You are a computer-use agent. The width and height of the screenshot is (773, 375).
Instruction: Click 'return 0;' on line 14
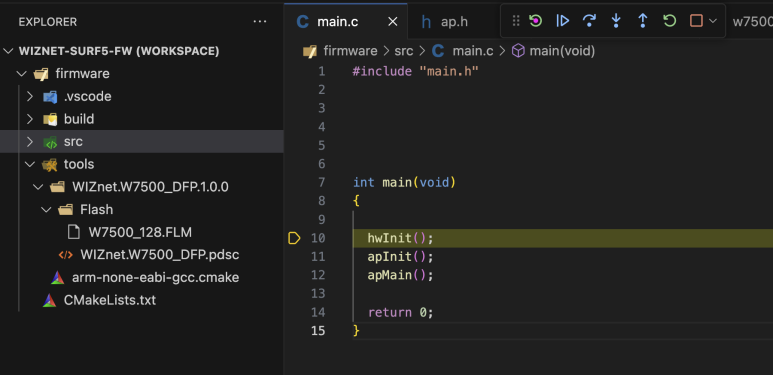(400, 312)
